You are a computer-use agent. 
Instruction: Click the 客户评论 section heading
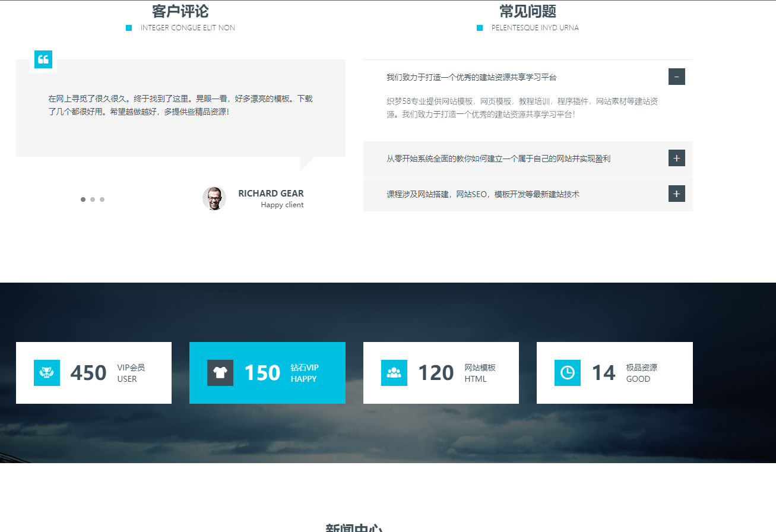[x=180, y=11]
